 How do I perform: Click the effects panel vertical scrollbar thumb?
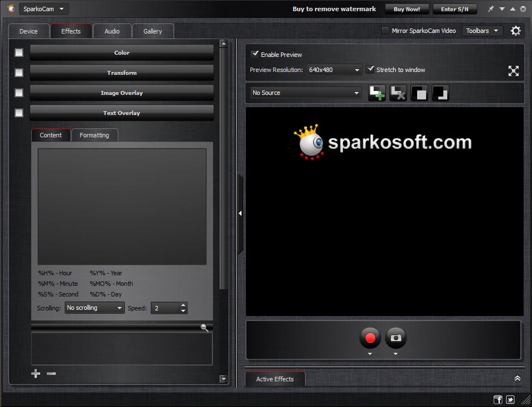tap(223, 169)
